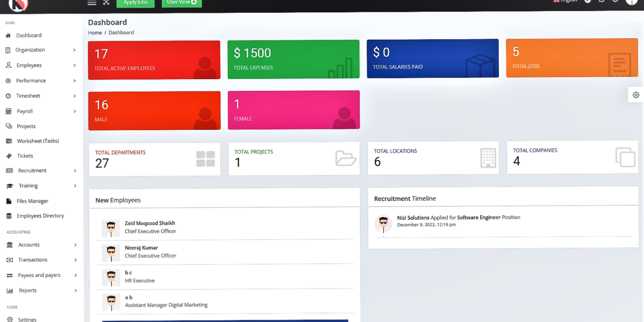
Task: Click the box icon on Total Salaries Paid card
Action: 479,66
